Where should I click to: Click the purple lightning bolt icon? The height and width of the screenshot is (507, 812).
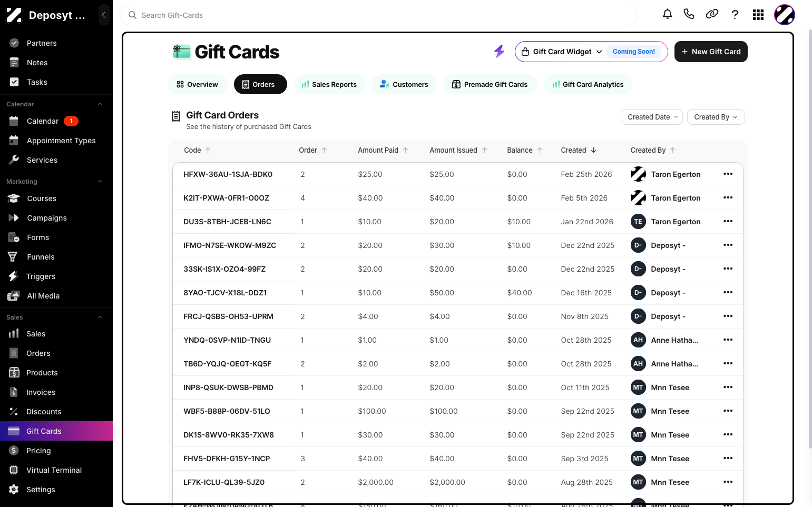point(499,51)
